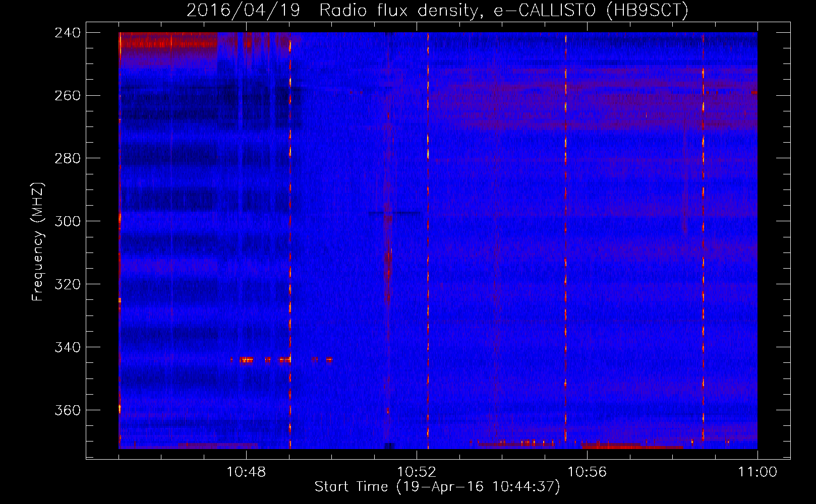Click the 340 frequency tick label
The image size is (816, 504).
[x=68, y=348]
